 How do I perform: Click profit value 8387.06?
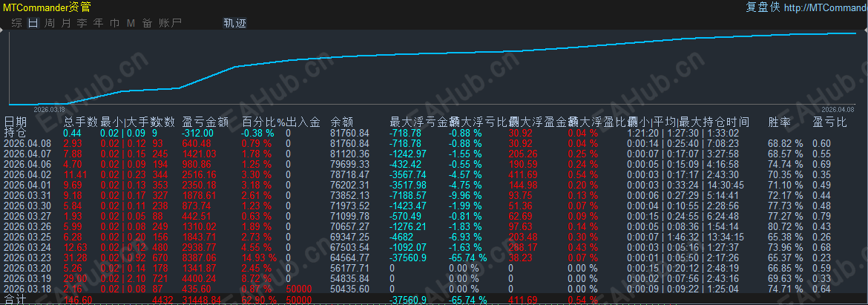point(200,258)
